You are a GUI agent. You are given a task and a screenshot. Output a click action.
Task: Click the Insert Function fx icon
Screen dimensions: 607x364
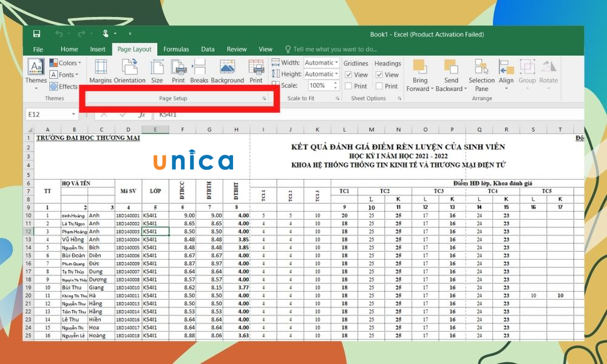[x=141, y=115]
